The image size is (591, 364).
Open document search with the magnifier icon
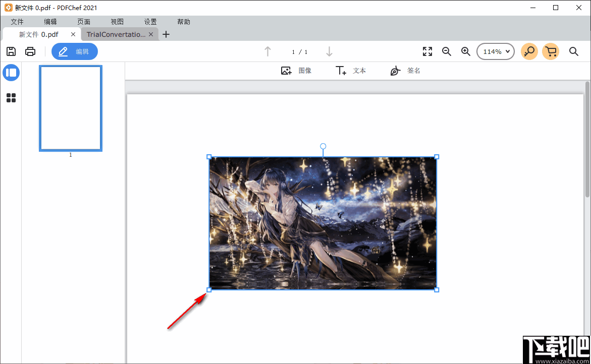pyautogui.click(x=574, y=51)
